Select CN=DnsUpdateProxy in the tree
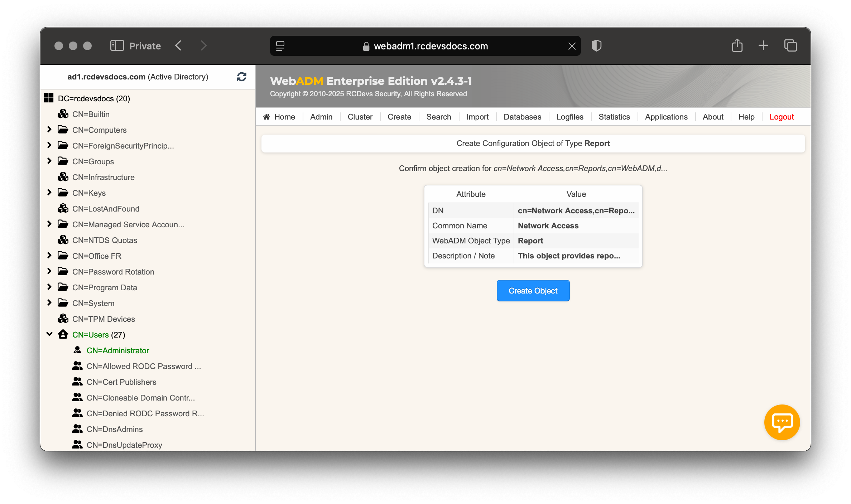This screenshot has height=504, width=851. (x=124, y=445)
